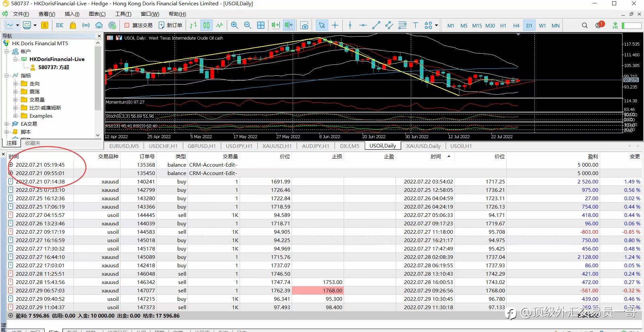Expand the Examples folder

point(15,116)
